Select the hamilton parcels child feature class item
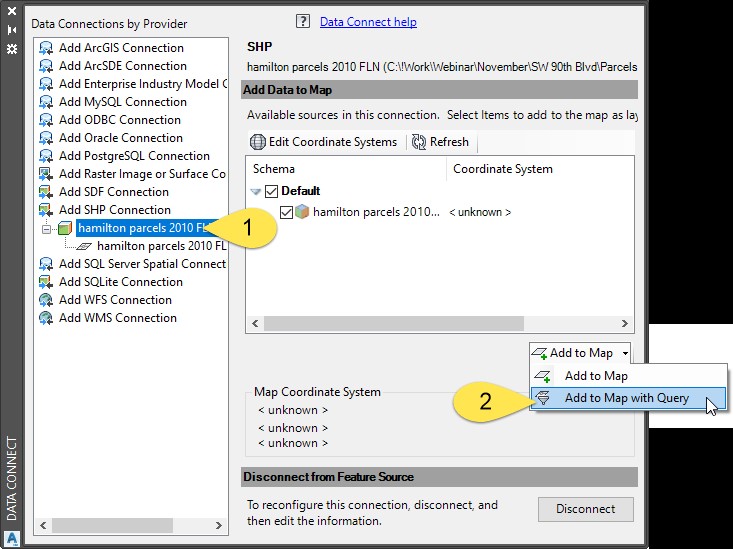Screen dimensions: 733x549 click(161, 246)
